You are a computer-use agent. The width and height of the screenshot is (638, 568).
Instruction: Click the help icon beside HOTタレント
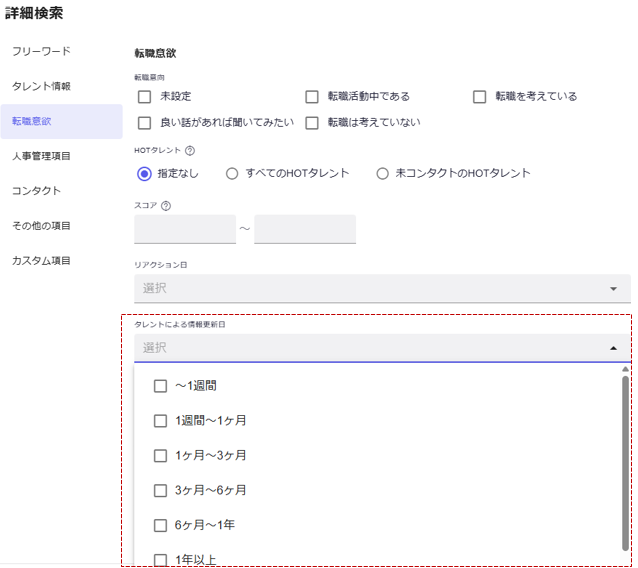coord(190,151)
